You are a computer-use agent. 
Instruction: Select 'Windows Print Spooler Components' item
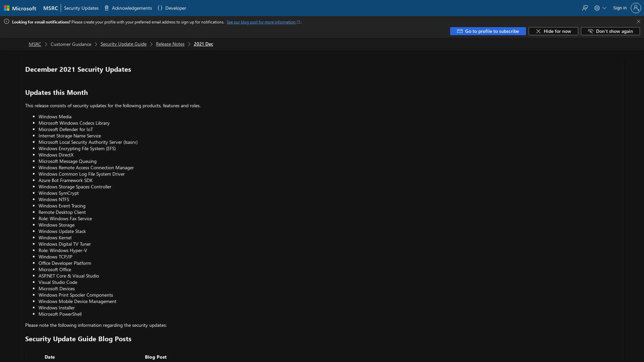(76, 295)
